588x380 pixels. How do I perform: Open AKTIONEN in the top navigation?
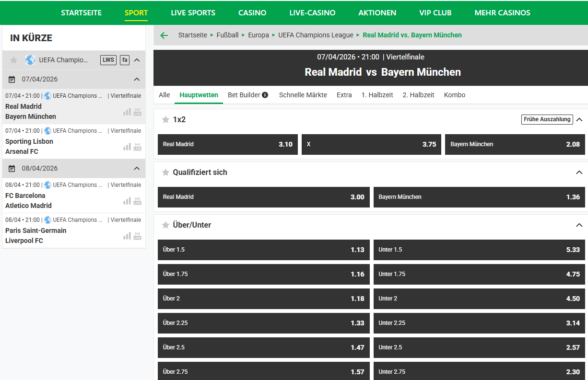tap(377, 13)
